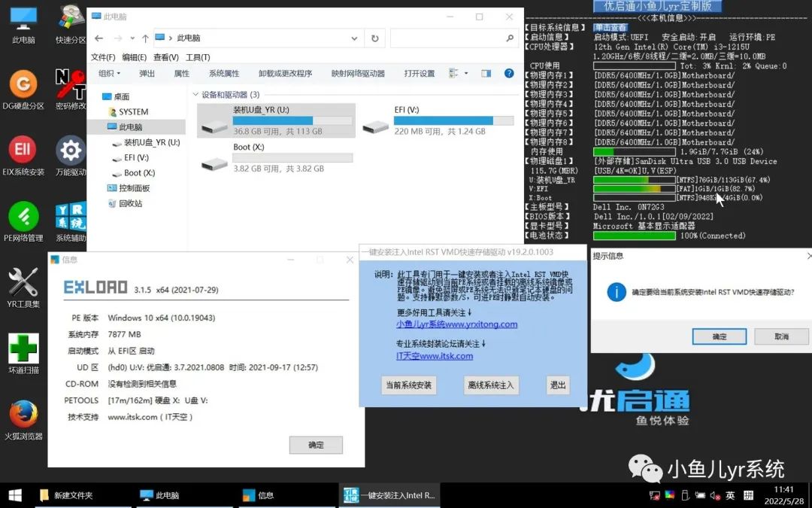
Task: Click 属性 in Explorer toolbar
Action: coord(181,74)
